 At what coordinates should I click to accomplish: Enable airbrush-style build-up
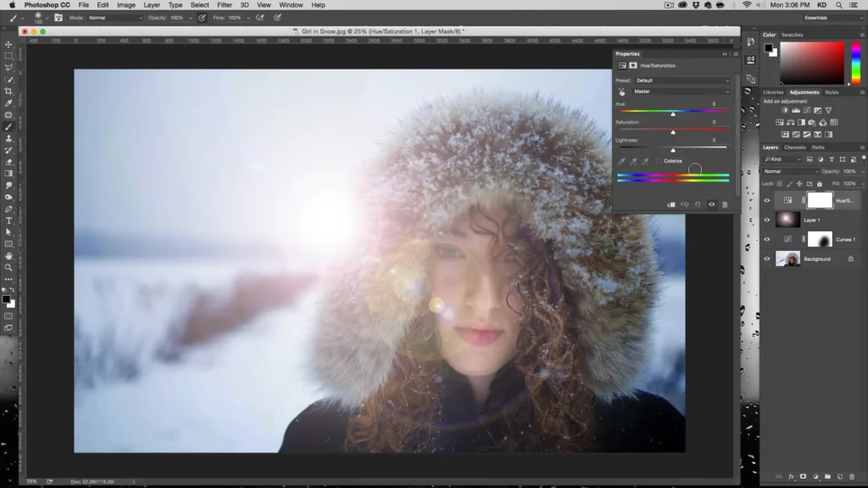point(259,18)
